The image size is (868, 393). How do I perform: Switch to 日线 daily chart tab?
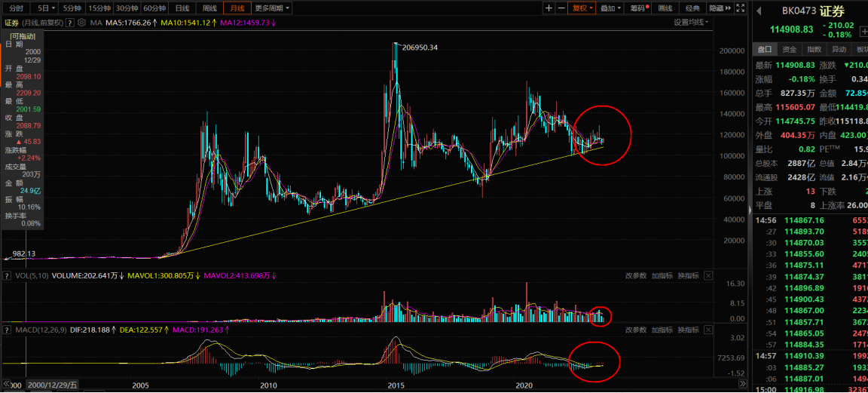tap(182, 8)
